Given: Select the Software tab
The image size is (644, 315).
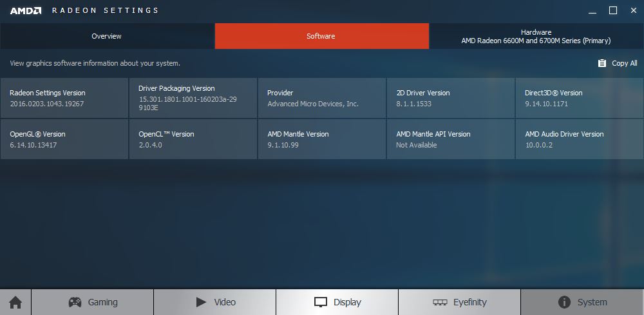Looking at the screenshot, I should 321,36.
